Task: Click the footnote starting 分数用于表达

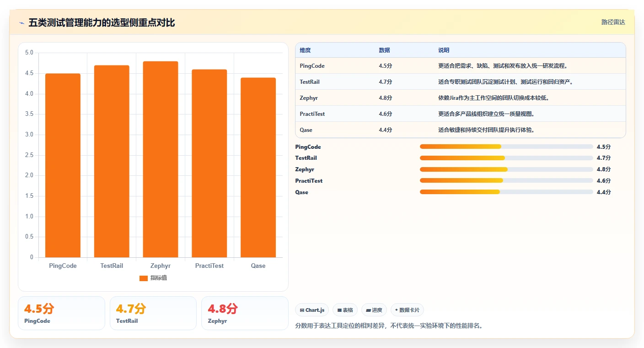Action: tap(389, 326)
